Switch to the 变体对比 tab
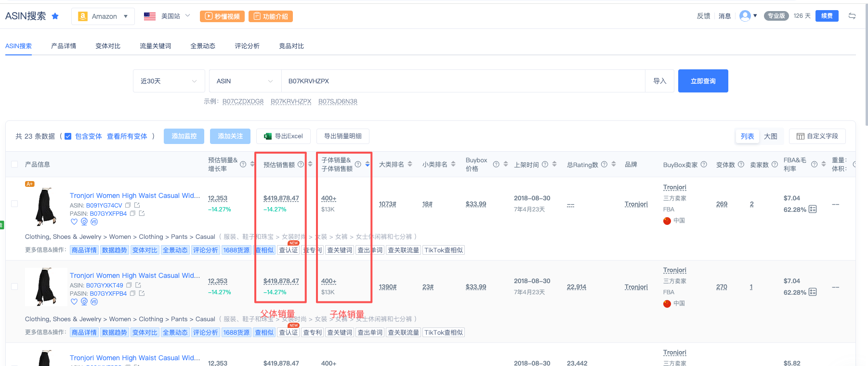Viewport: 868px width, 366px height. click(x=108, y=46)
